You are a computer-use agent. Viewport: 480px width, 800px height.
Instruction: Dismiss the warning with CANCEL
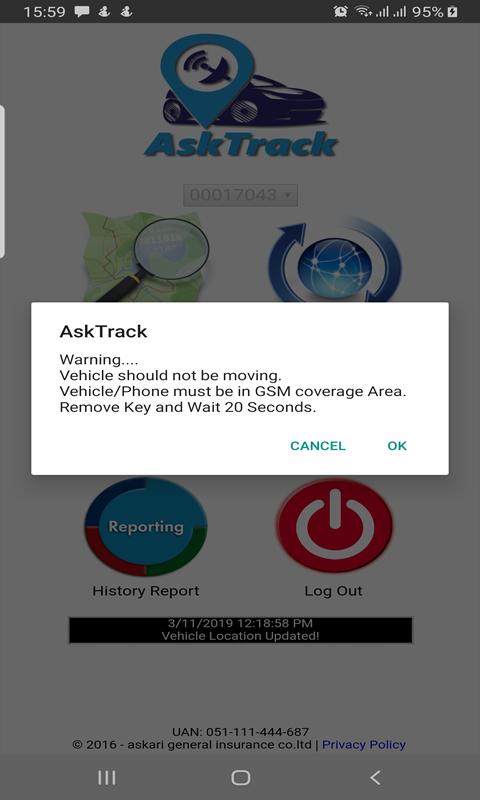pyautogui.click(x=318, y=446)
